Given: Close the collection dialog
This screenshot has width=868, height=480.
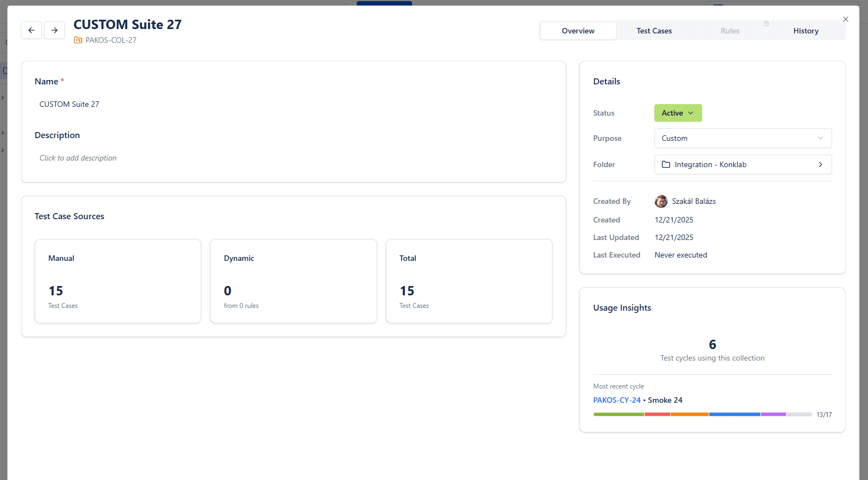Looking at the screenshot, I should pos(846,19).
